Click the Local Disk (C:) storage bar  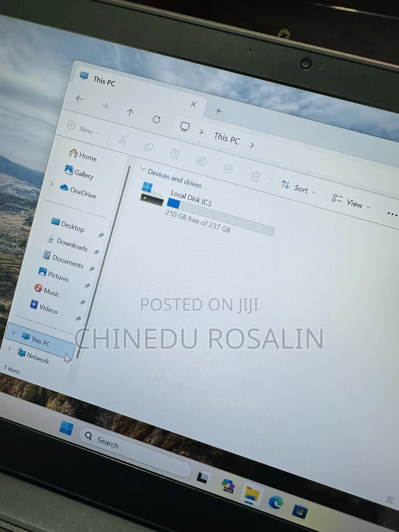point(220,217)
